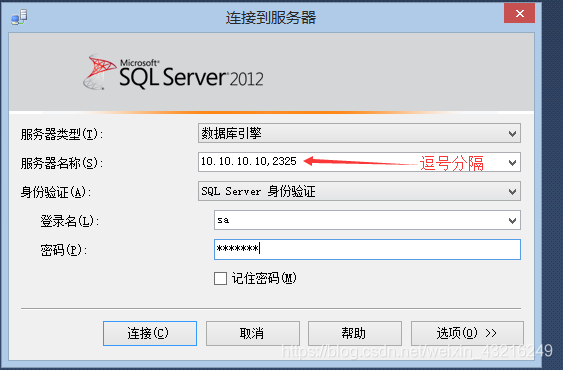The width and height of the screenshot is (563, 370).
Task: Click the server connection icon in title bar
Action: point(19,17)
